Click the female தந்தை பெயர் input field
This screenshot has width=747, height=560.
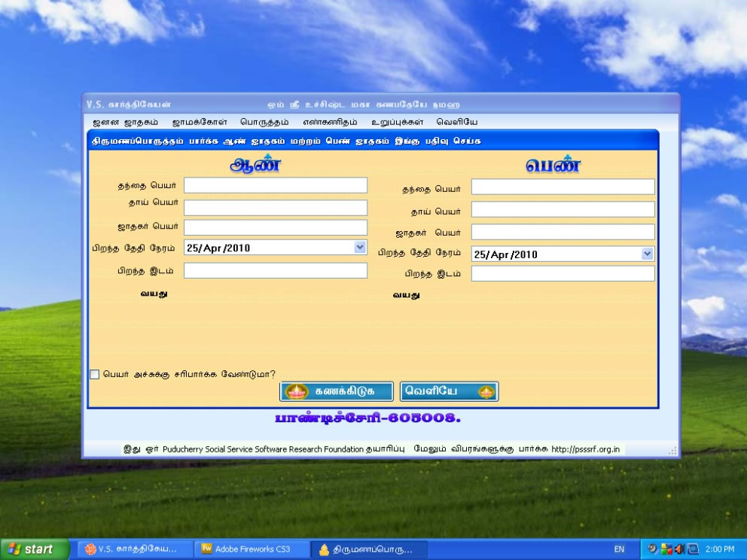click(x=563, y=187)
